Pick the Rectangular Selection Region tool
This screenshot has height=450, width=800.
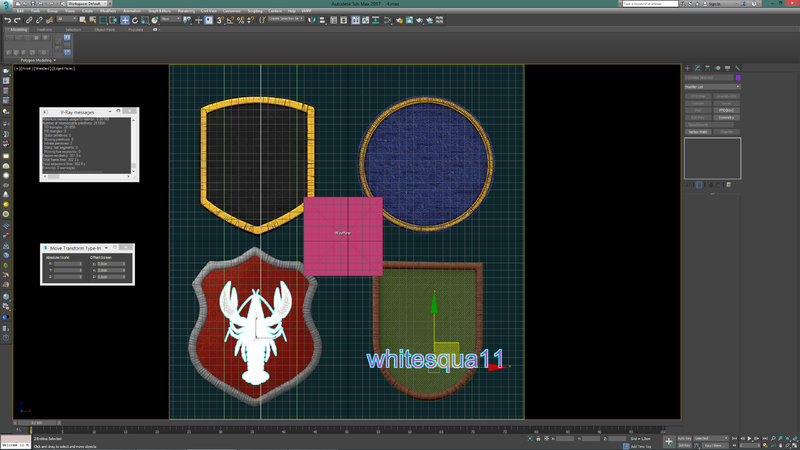click(103, 20)
